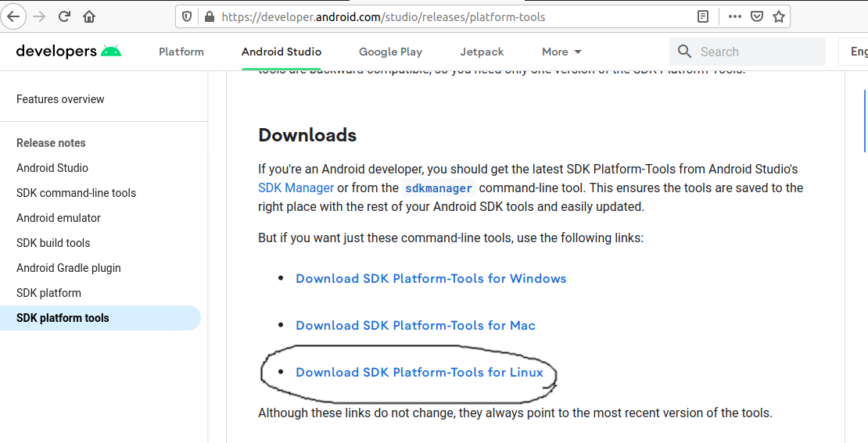The height and width of the screenshot is (443, 868).
Task: Go back with the browser back arrow
Action: click(x=13, y=16)
